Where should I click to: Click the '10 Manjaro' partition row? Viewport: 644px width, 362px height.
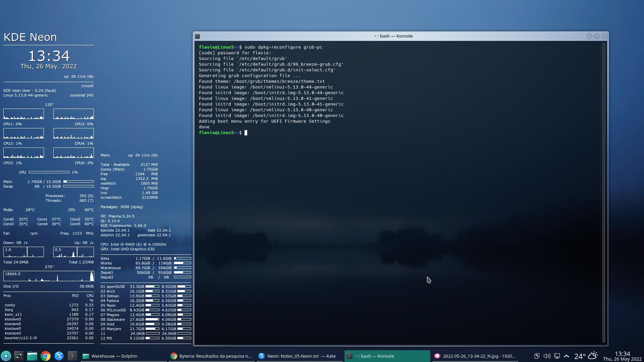146,329
